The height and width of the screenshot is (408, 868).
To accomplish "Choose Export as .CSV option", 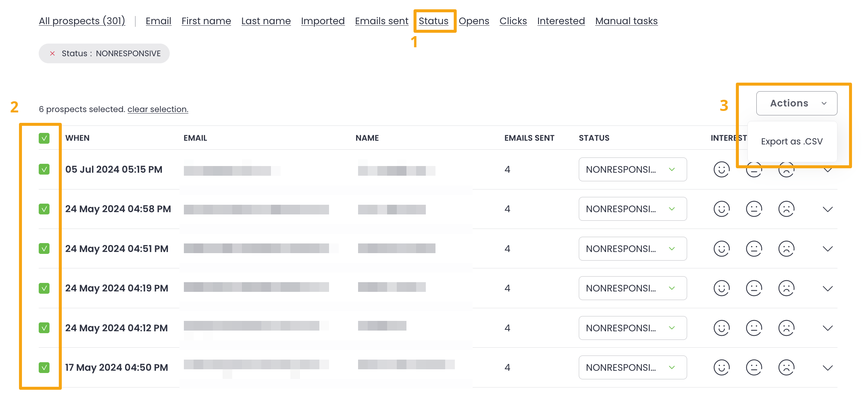I will tap(792, 141).
